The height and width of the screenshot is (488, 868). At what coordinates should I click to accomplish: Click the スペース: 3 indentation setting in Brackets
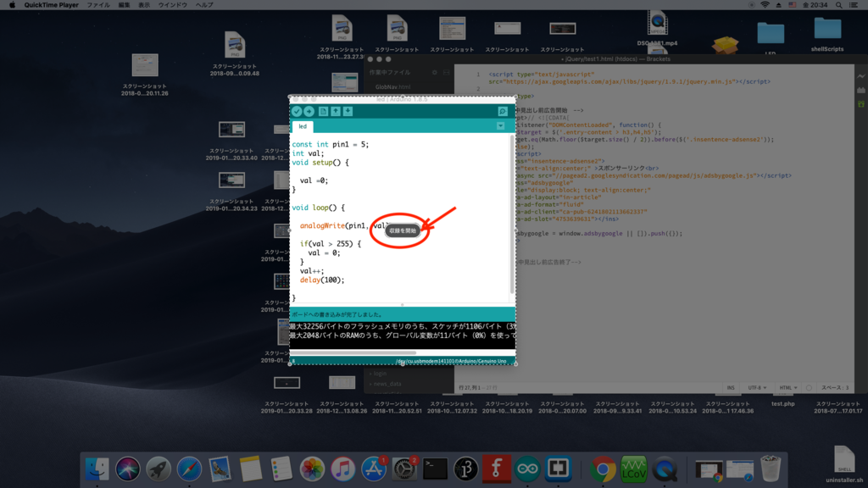point(835,388)
